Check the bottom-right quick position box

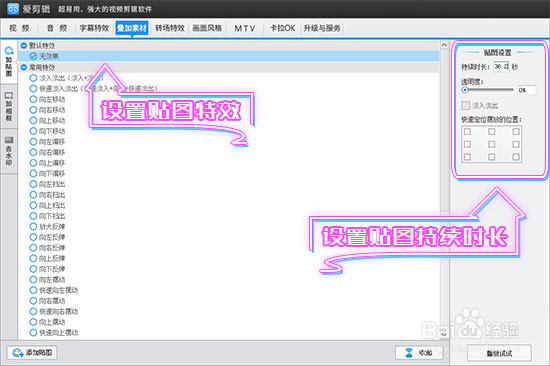pyautogui.click(x=516, y=157)
